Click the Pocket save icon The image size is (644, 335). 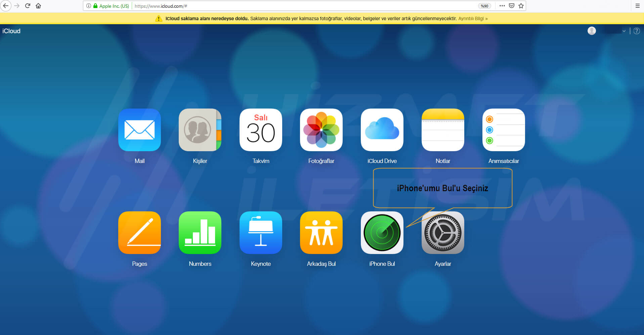(512, 6)
